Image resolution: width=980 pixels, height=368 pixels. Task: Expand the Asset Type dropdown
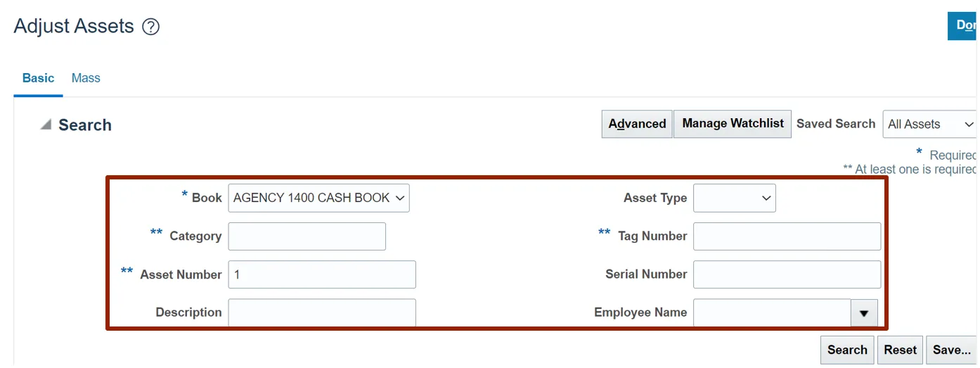pyautogui.click(x=734, y=198)
